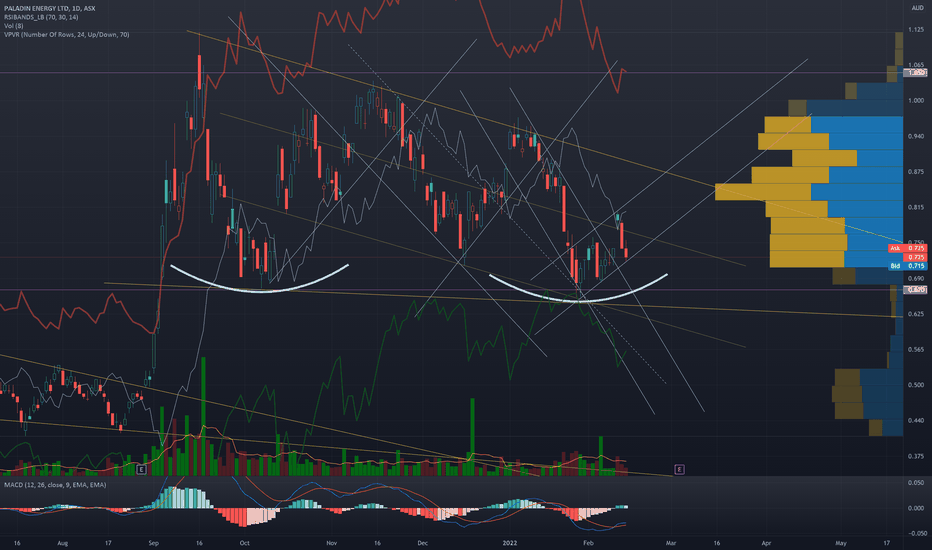932x550 pixels.
Task: Click the red Ask 0.735 price tag
Action: [908, 248]
